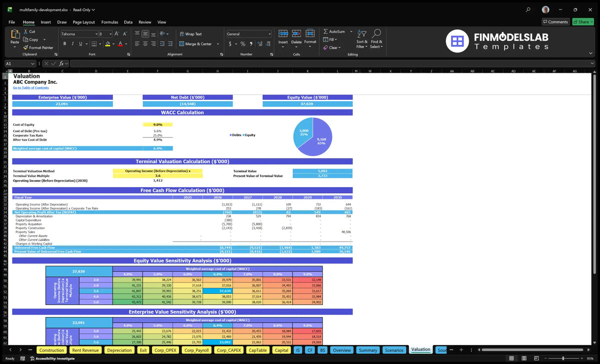Open the File menu
The image size is (600, 364).
pyautogui.click(x=12, y=22)
